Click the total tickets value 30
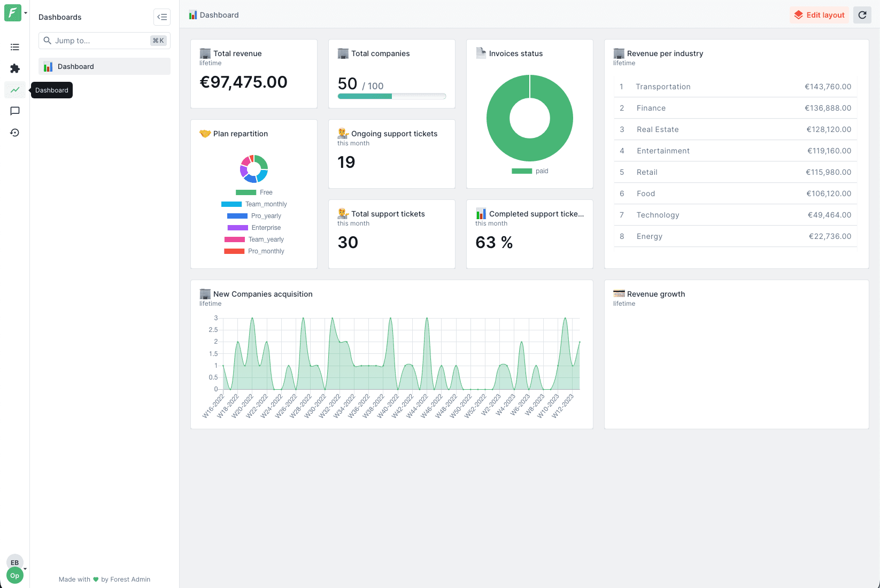The height and width of the screenshot is (588, 880). [348, 242]
